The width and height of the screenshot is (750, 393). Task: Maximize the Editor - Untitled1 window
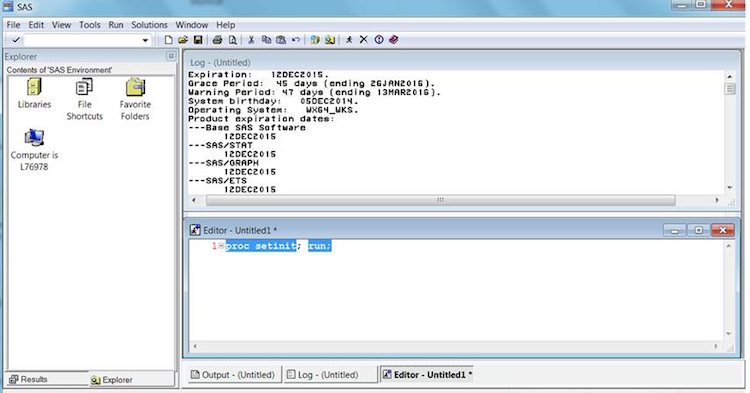click(x=698, y=230)
